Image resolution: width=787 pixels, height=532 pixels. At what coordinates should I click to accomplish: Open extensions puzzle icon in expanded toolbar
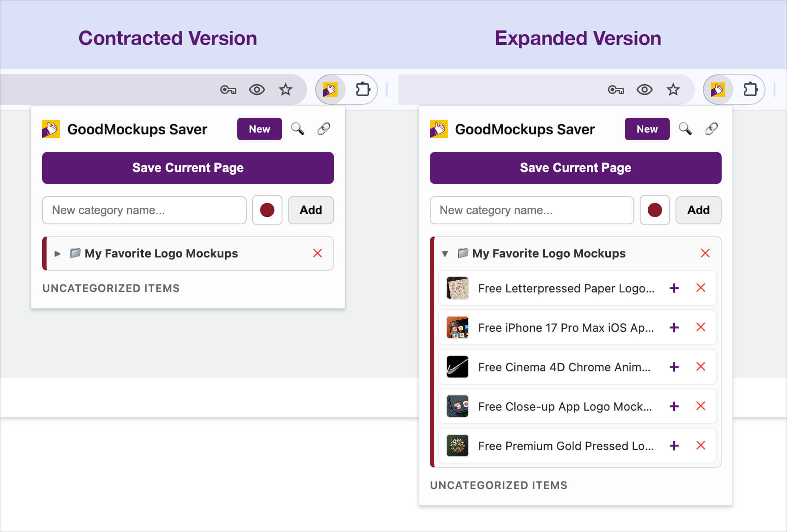tap(750, 90)
